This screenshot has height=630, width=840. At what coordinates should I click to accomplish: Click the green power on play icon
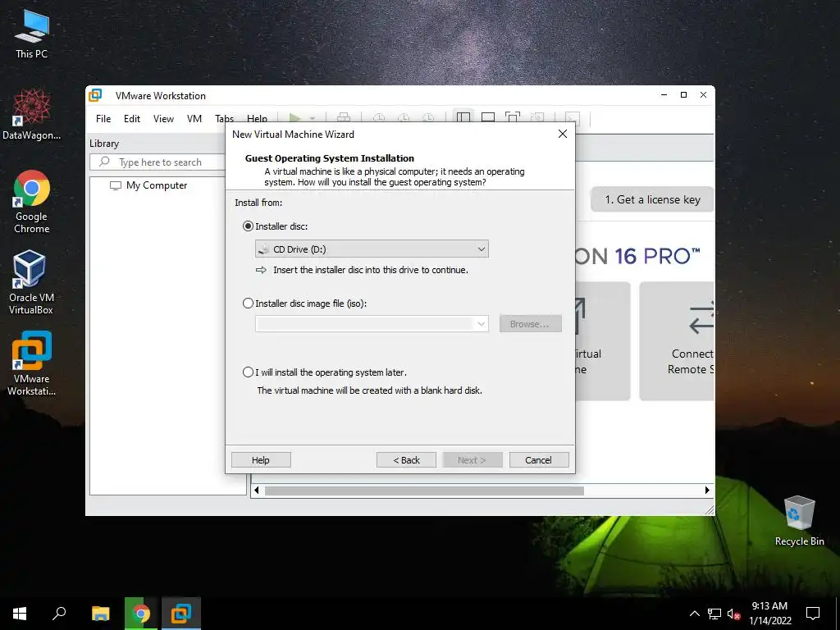[x=294, y=117]
